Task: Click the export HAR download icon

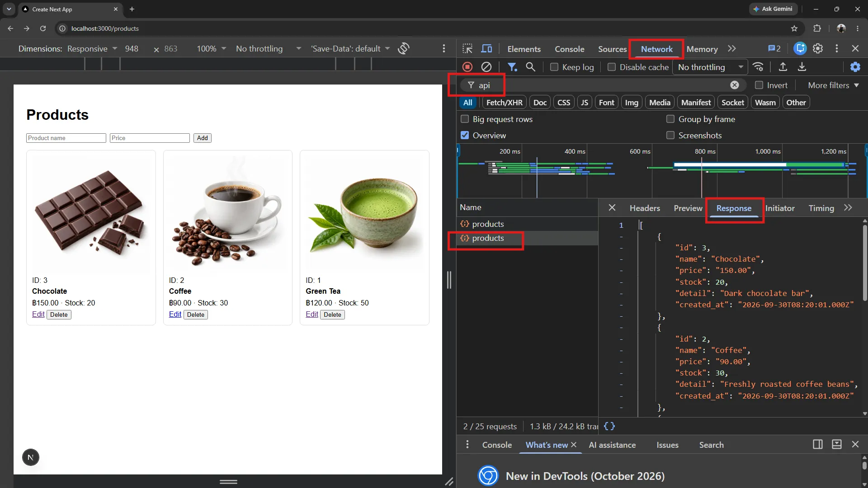Action: pos(802,67)
